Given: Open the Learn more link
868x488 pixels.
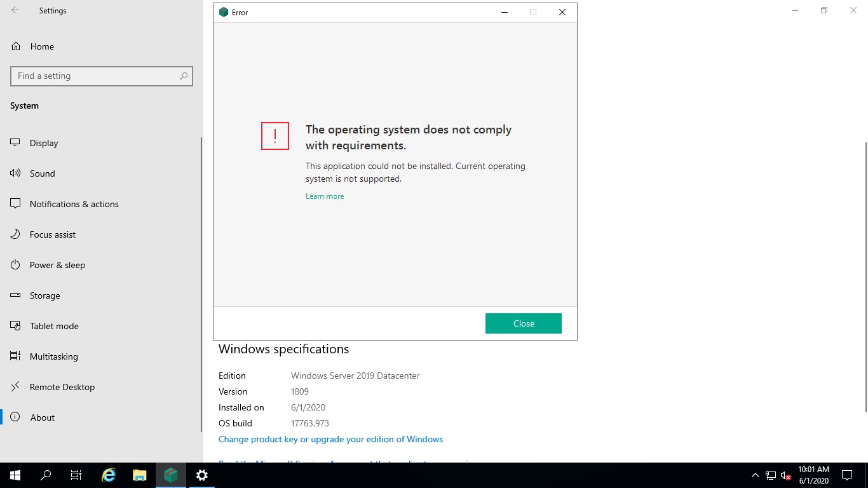Looking at the screenshot, I should [325, 196].
